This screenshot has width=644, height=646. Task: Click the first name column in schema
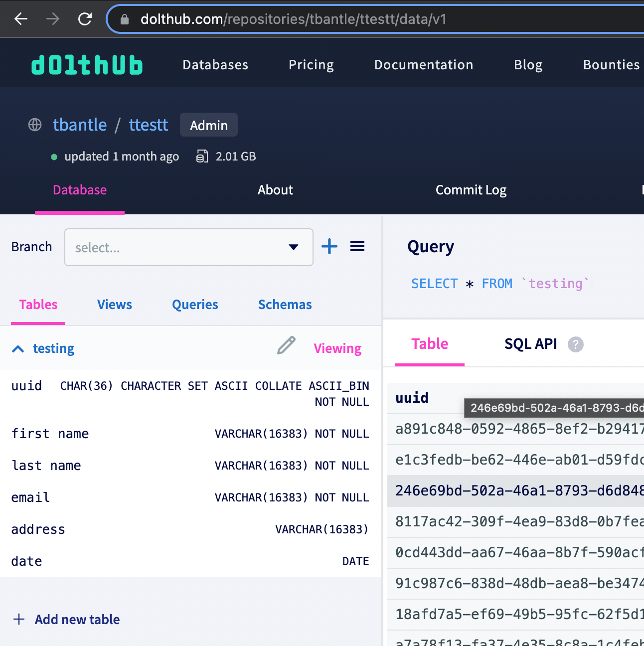[x=50, y=434]
